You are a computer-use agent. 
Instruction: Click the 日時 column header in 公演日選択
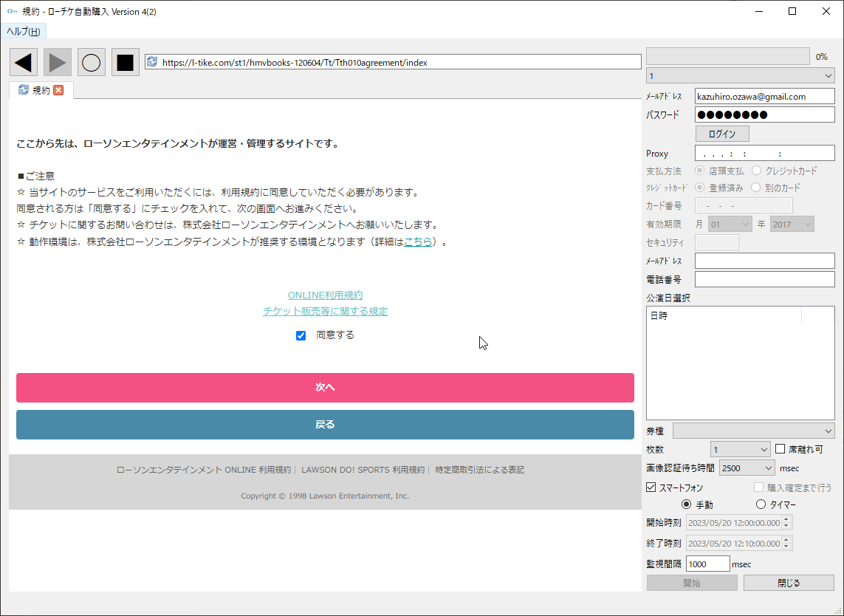[724, 315]
